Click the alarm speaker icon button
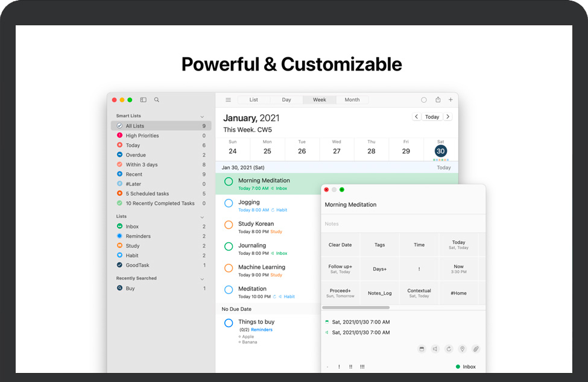Screen dimensions: 588x382 pyautogui.click(x=435, y=349)
